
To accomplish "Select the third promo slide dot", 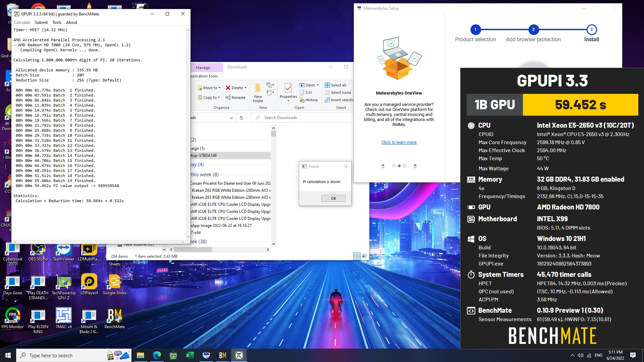I will tap(405, 166).
